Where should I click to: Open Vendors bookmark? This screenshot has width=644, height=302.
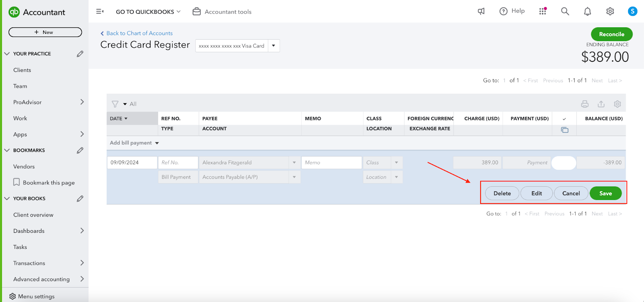tap(24, 166)
